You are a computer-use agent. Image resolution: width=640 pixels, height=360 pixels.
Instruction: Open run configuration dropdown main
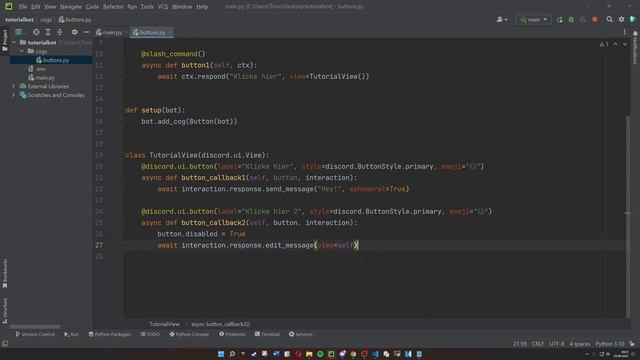[x=534, y=20]
